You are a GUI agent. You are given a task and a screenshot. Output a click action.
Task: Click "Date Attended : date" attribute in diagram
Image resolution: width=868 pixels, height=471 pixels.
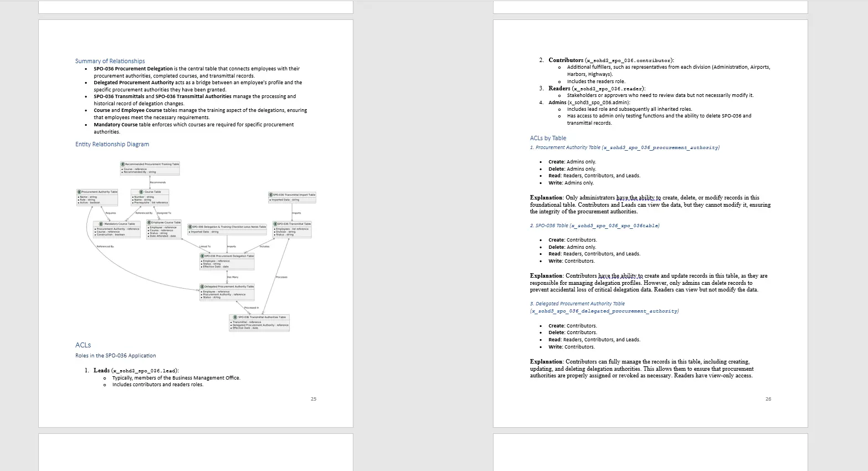pyautogui.click(x=162, y=236)
